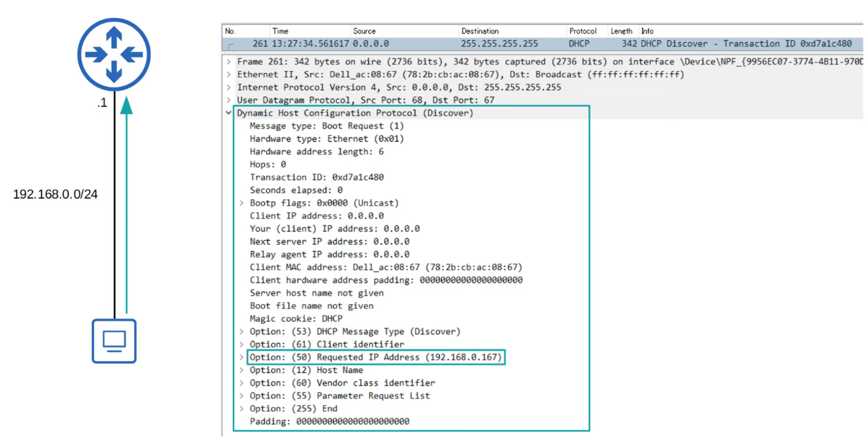The height and width of the screenshot is (437, 868).
Task: Click the teal upward arrow in the diagram
Action: coord(126,204)
